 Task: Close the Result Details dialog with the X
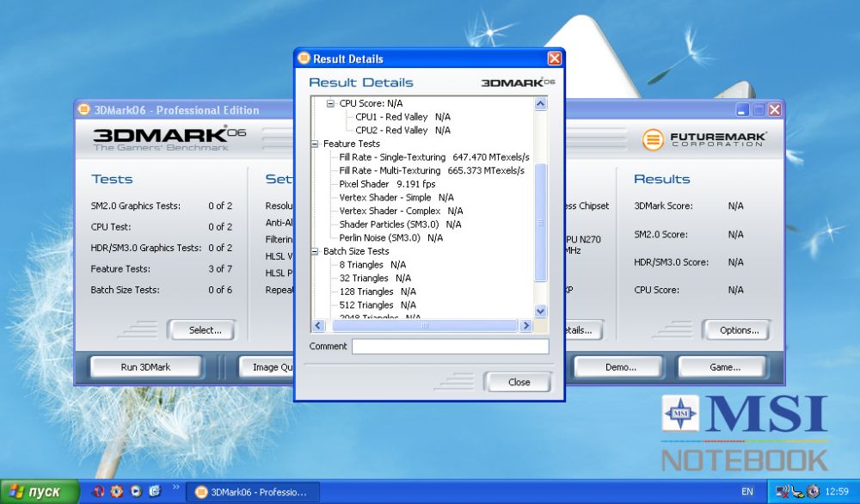click(555, 58)
